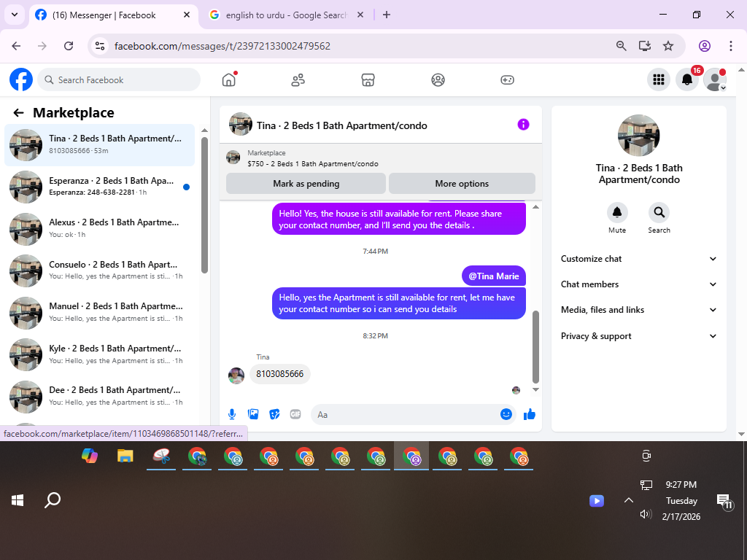Click the Mute bell icon
The image size is (747, 560).
(x=617, y=212)
